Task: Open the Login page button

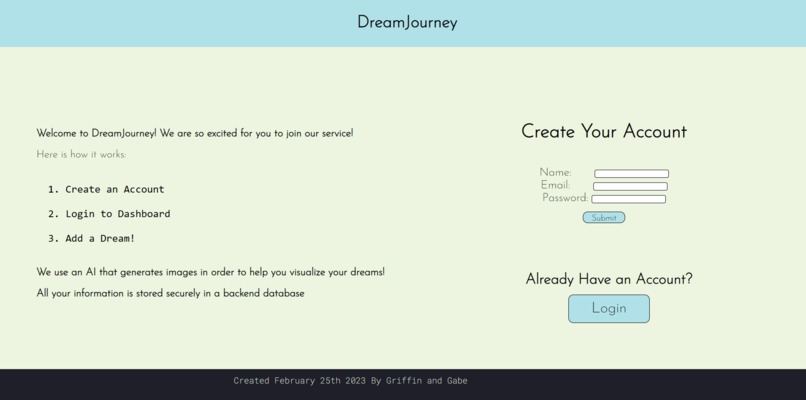Action: [609, 308]
